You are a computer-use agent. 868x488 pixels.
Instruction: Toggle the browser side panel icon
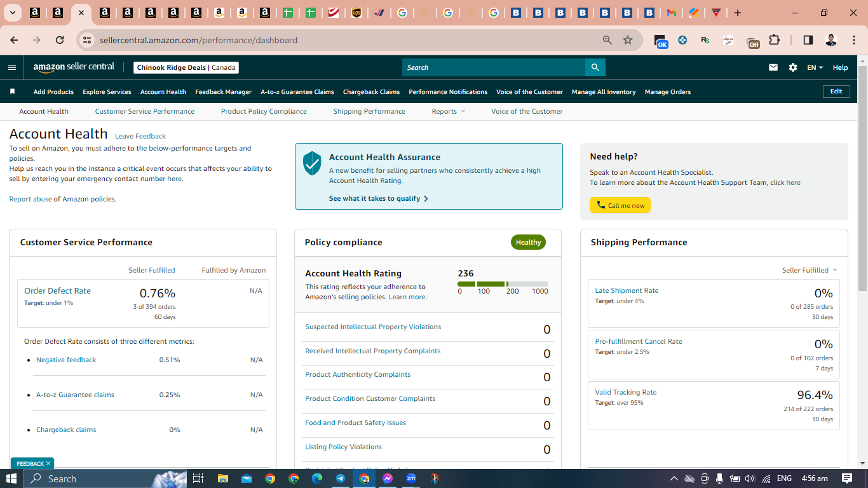click(808, 40)
